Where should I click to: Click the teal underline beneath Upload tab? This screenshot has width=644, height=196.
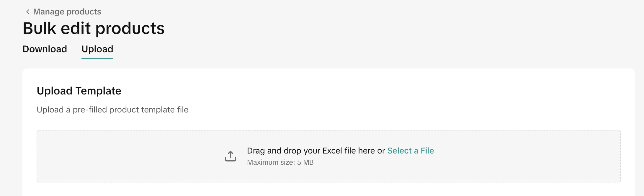pos(97,58)
